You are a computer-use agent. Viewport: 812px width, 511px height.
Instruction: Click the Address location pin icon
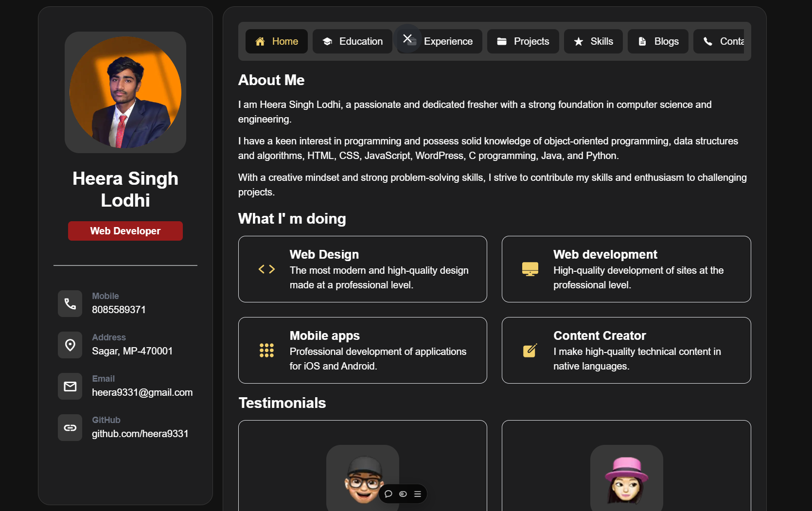click(x=70, y=345)
